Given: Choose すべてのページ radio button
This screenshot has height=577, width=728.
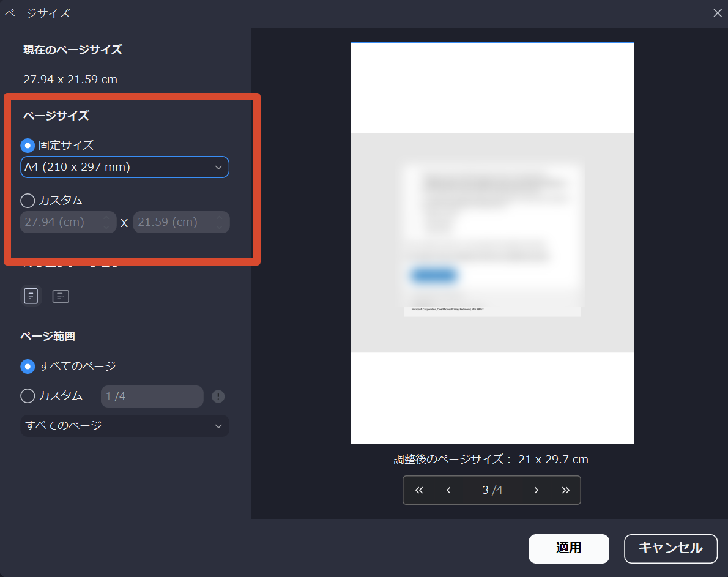Looking at the screenshot, I should pyautogui.click(x=28, y=367).
